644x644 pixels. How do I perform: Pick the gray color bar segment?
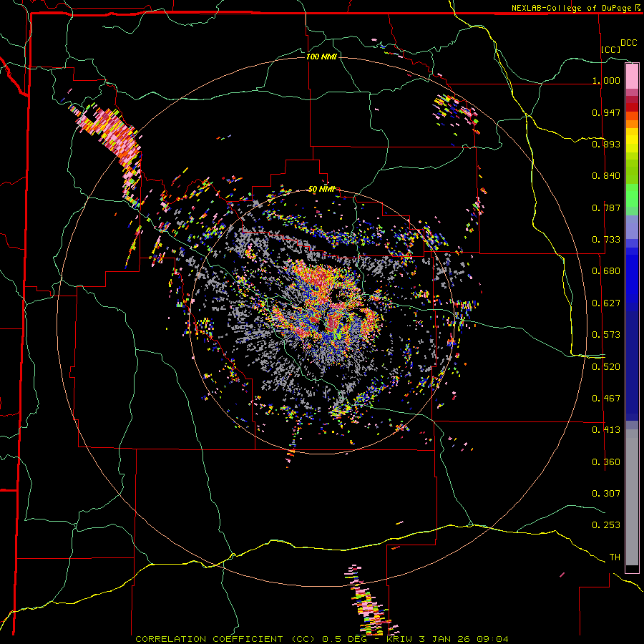click(632, 497)
